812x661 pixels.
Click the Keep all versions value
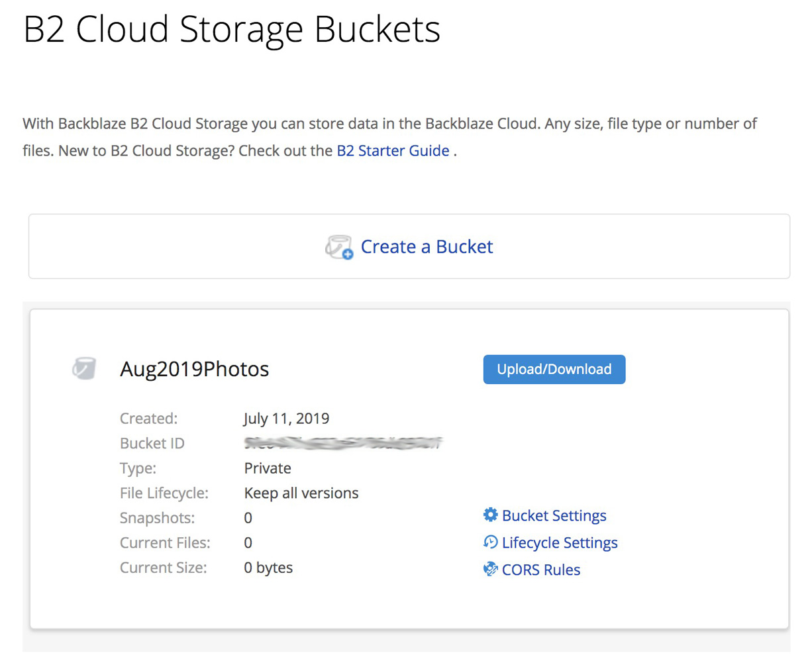(x=301, y=493)
